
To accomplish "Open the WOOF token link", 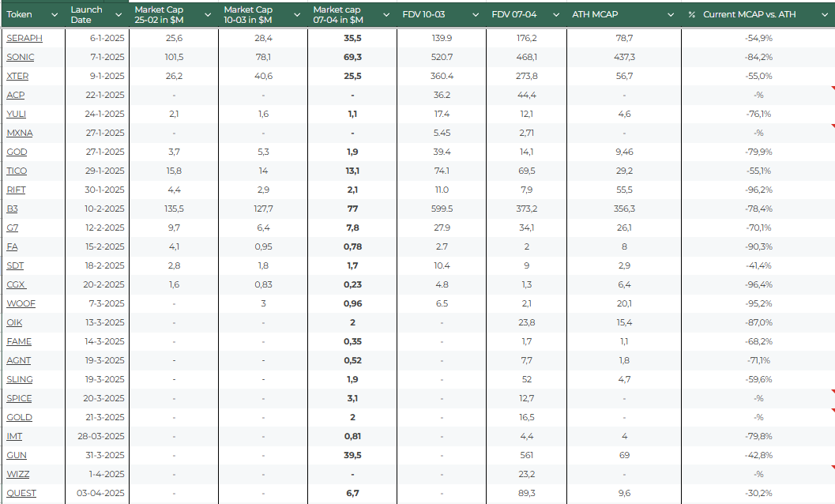I will pos(21,303).
